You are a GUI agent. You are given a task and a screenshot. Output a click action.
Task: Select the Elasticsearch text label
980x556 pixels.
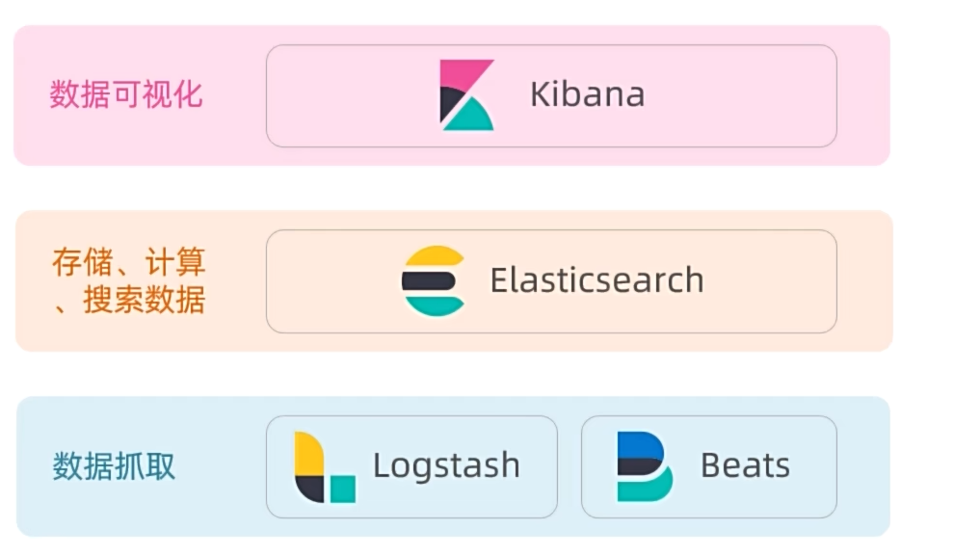[x=596, y=280]
